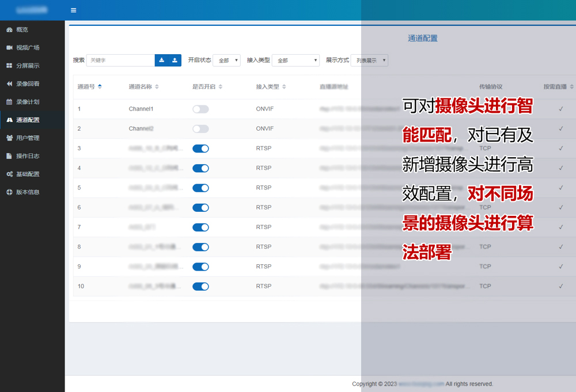Image resolution: width=576 pixels, height=392 pixels.
Task: Enable the Channel1 toggle switch
Action: point(200,109)
